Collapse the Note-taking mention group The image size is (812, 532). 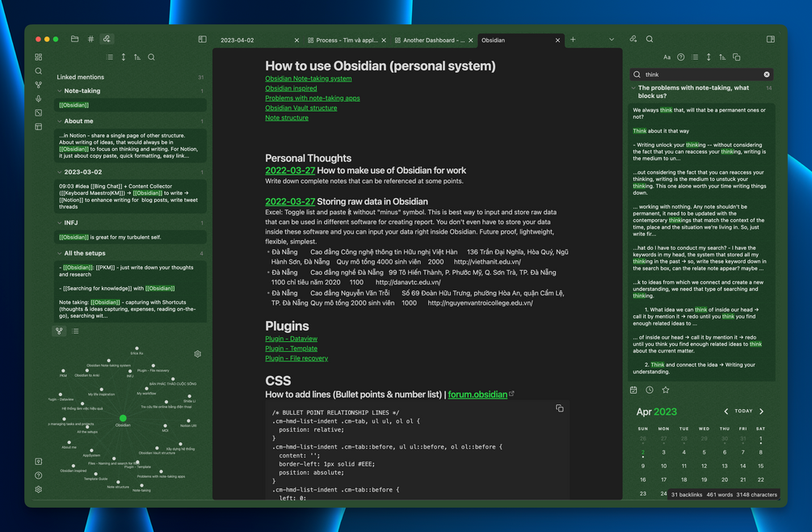pos(60,91)
